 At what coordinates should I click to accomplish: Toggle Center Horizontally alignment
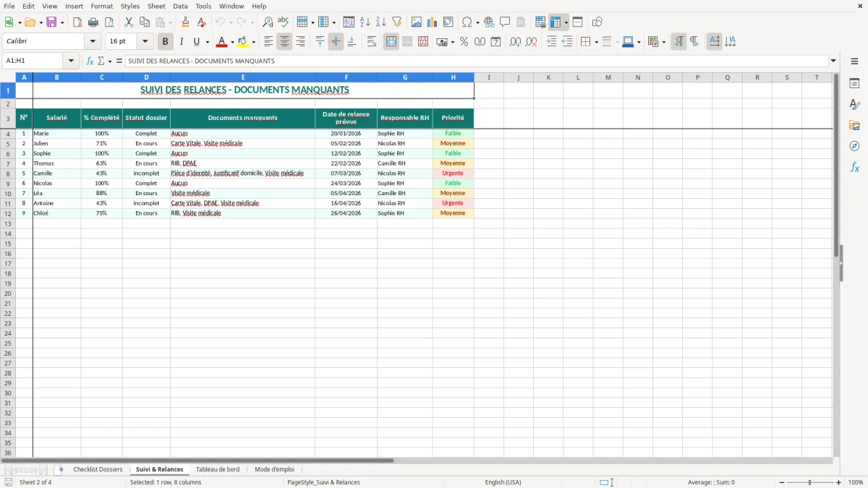284,42
